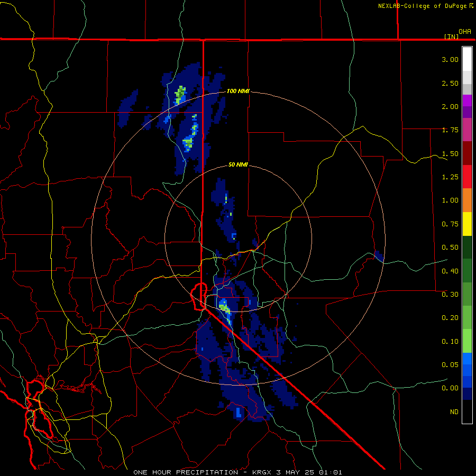Click the 1.25 legend value
The height and width of the screenshot is (476, 476).
pyautogui.click(x=450, y=177)
